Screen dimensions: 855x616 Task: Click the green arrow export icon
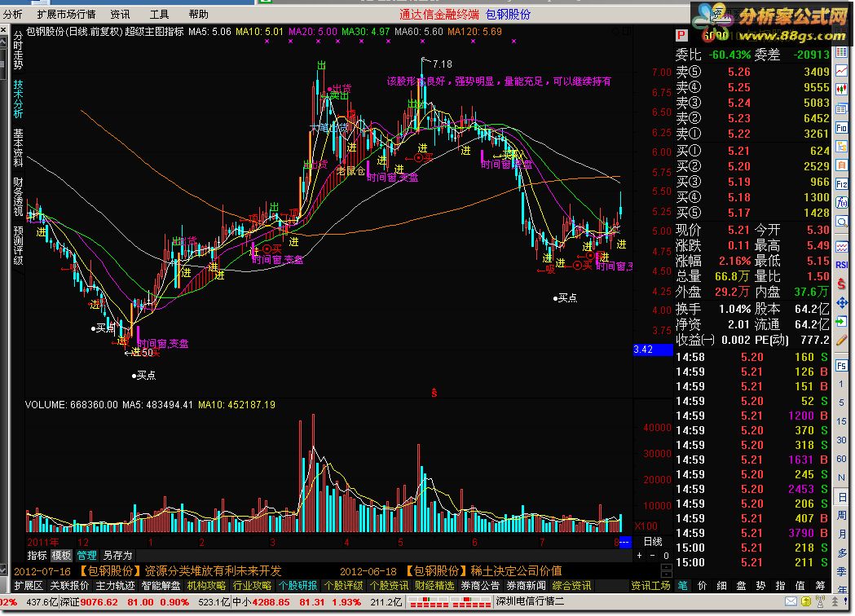click(841, 322)
